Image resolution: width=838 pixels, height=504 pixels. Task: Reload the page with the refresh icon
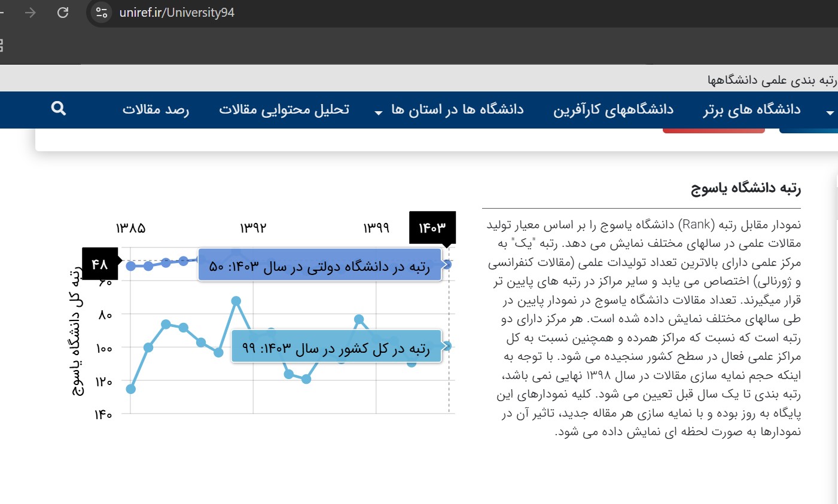[63, 13]
